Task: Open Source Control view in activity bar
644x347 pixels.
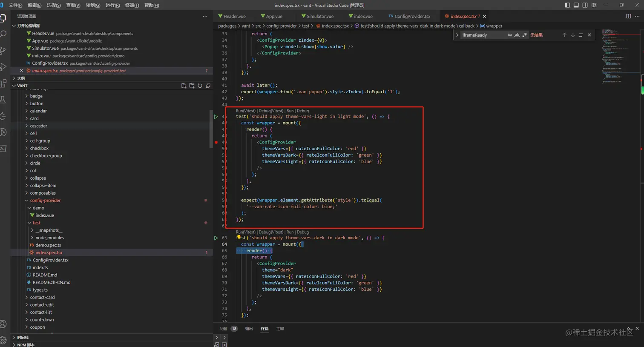Action: click(3, 50)
